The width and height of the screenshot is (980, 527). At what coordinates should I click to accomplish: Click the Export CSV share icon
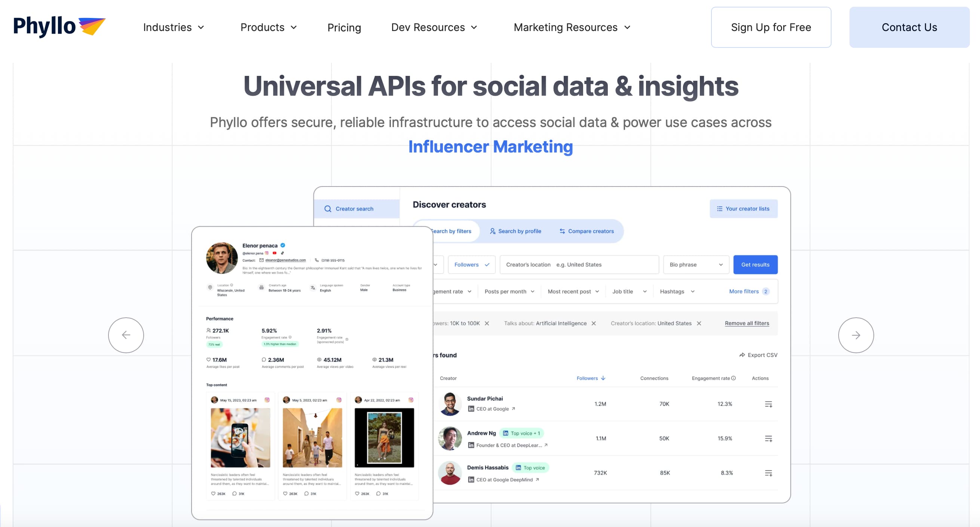point(742,355)
